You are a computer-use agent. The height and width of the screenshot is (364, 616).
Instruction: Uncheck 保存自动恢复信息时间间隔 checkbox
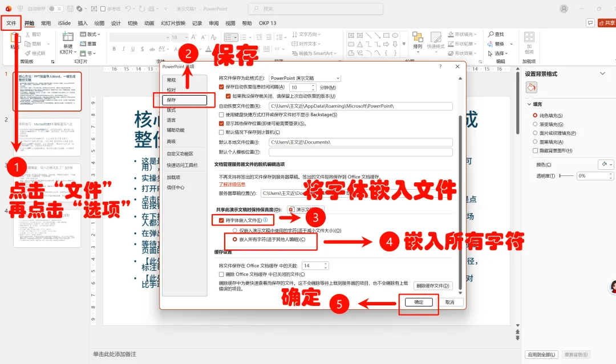pos(221,87)
